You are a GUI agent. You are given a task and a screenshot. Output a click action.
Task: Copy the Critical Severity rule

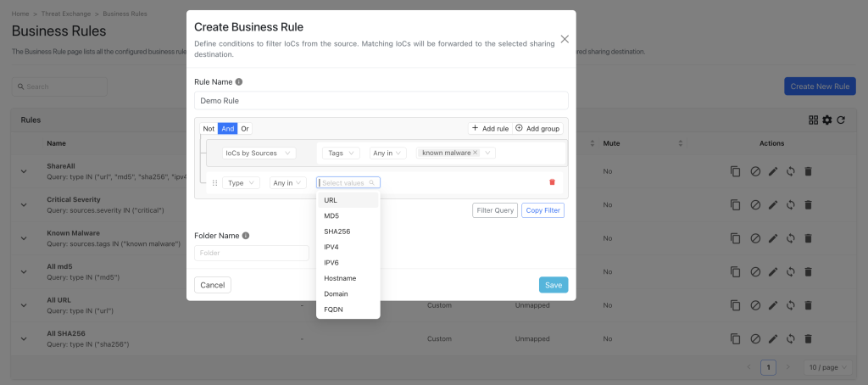(x=735, y=205)
